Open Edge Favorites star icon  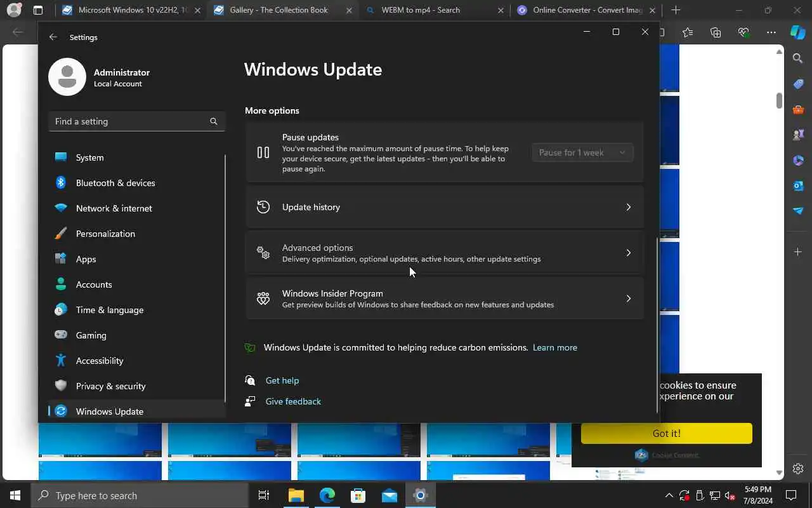[688, 32]
